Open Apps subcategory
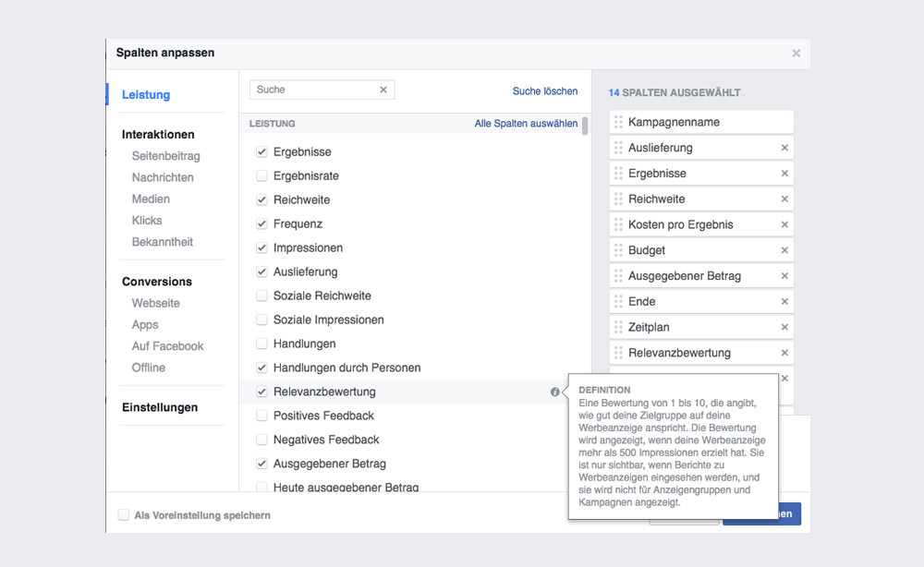 coord(145,324)
